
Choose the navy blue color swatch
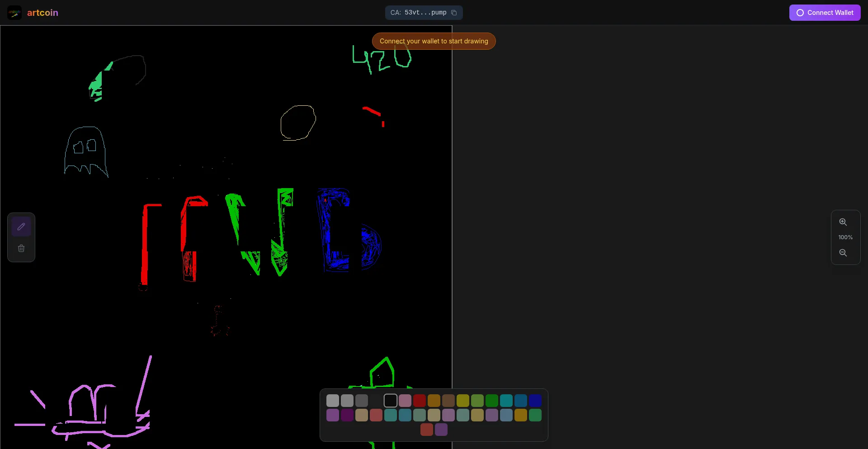[x=535, y=401]
